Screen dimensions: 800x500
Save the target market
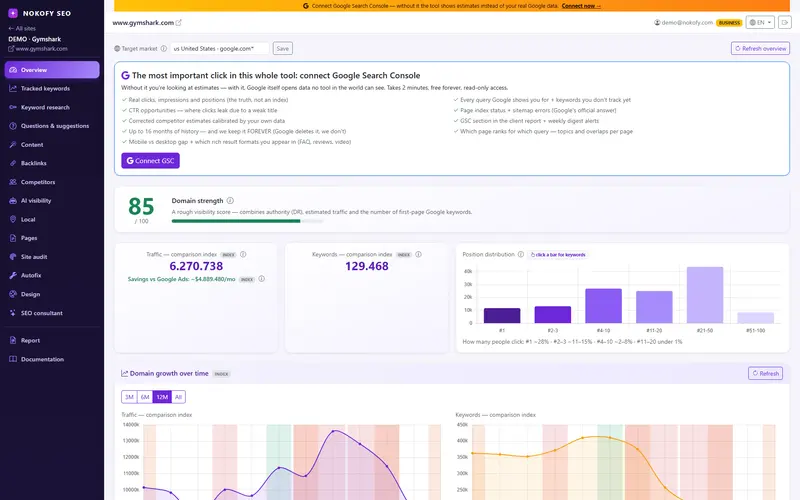(283, 48)
